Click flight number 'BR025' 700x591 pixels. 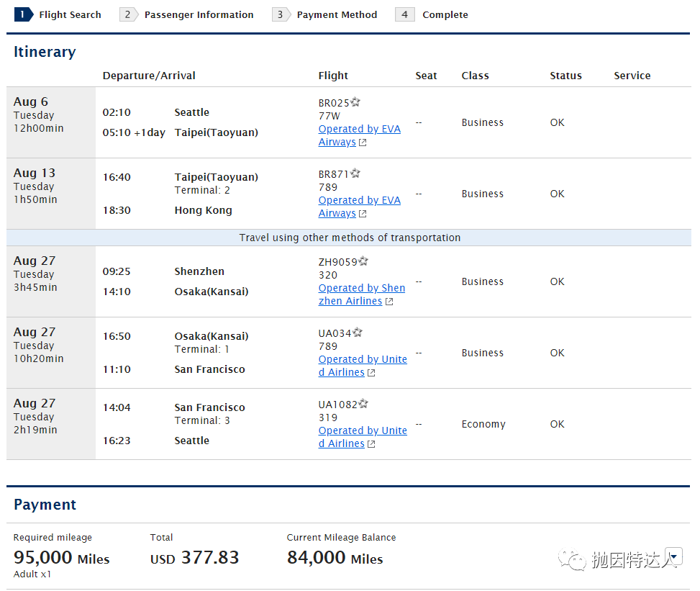click(334, 103)
